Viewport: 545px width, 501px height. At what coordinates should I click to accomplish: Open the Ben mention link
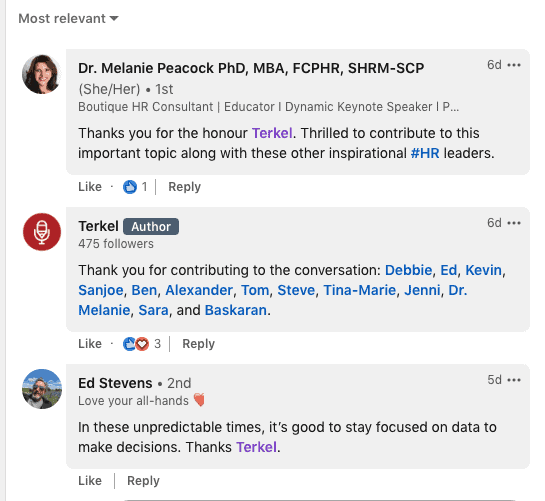point(144,290)
